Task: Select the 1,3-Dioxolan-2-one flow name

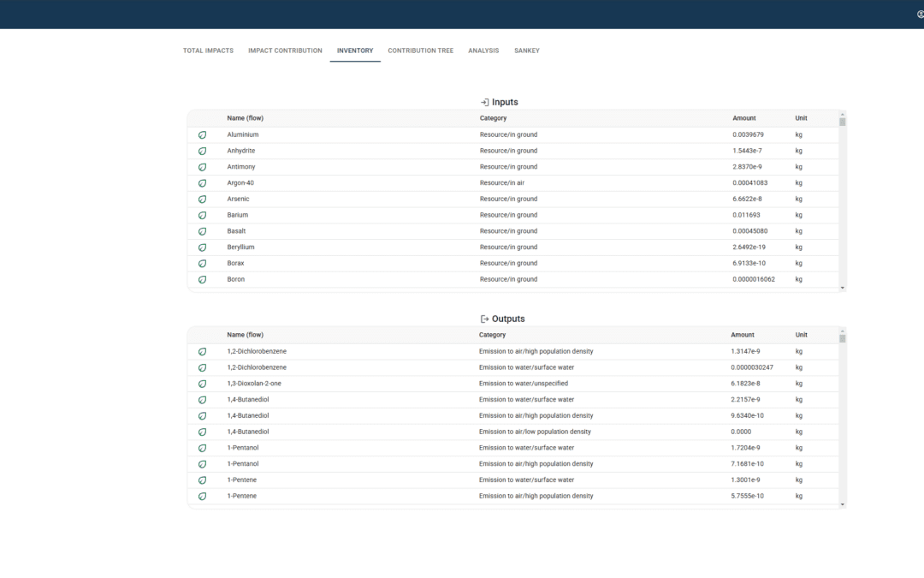Action: [x=254, y=384]
